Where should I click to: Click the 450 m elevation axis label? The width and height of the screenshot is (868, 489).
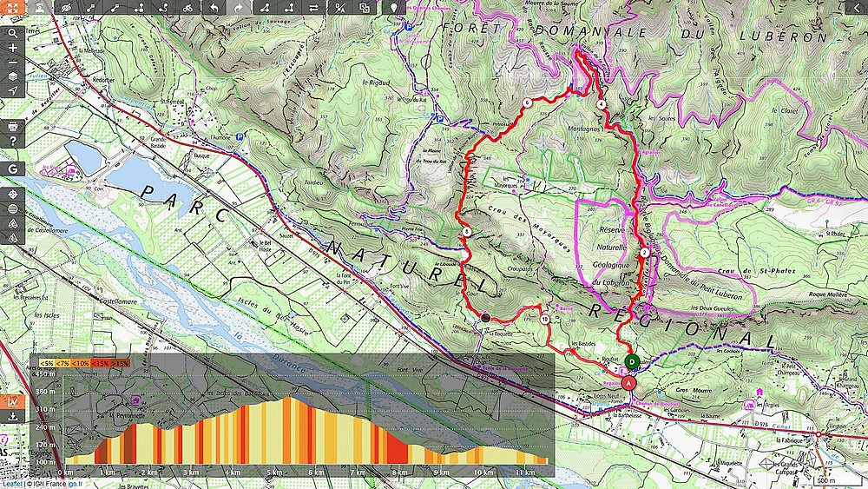tap(45, 373)
